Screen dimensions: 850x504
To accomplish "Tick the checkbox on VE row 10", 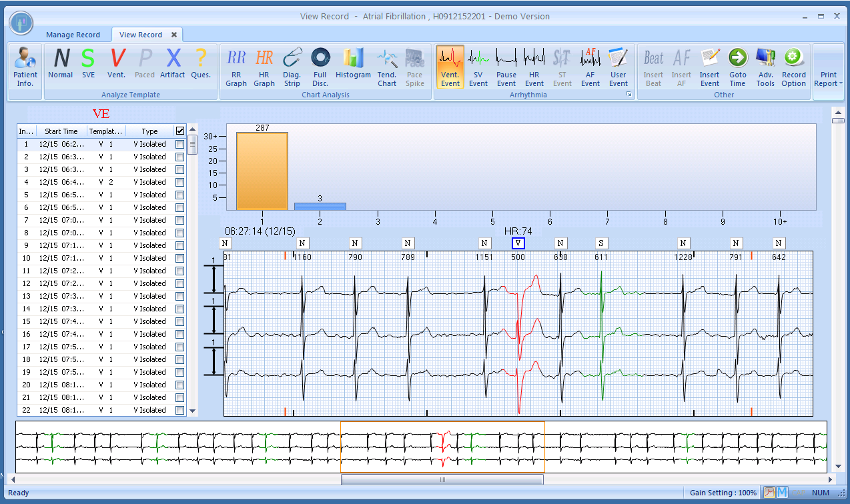I will tap(179, 258).
